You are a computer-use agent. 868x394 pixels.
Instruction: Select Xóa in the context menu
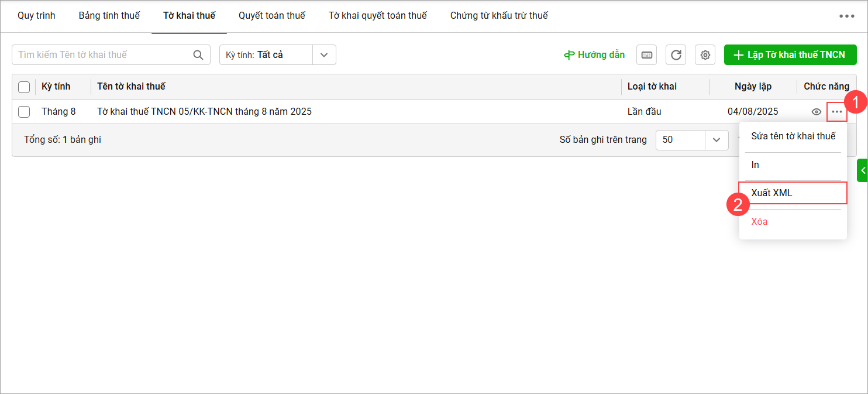(759, 222)
